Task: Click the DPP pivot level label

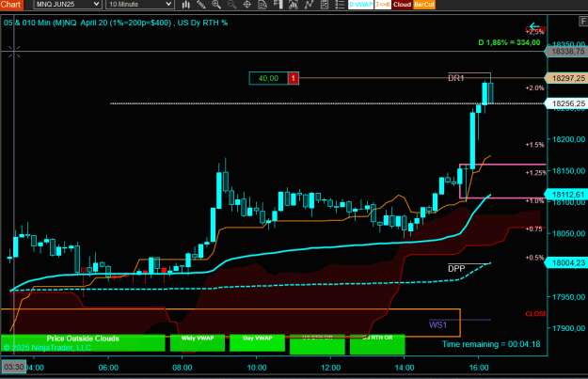Action: point(456,268)
